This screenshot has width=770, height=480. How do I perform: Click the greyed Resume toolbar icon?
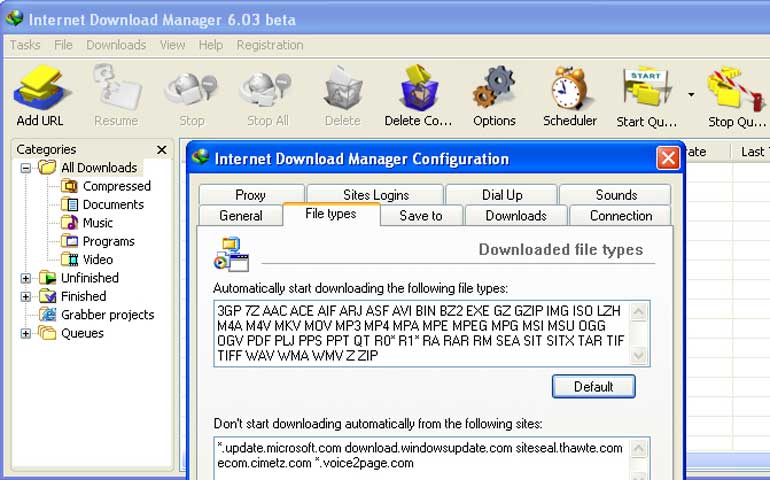point(116,88)
